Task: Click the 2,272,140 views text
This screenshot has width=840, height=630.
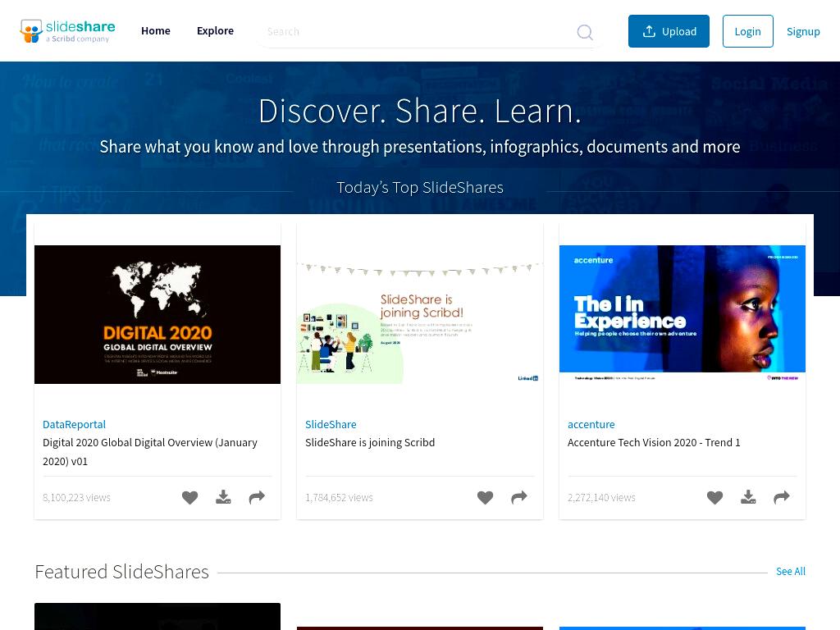Action: (x=601, y=498)
